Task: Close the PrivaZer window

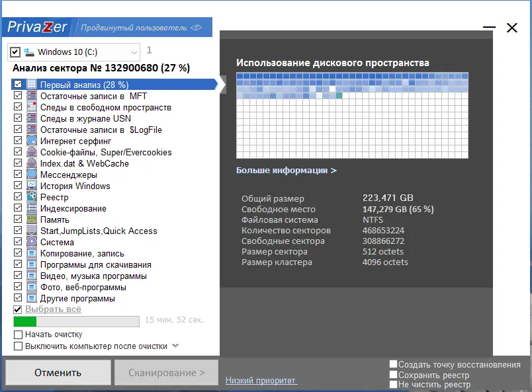Action: [x=512, y=28]
